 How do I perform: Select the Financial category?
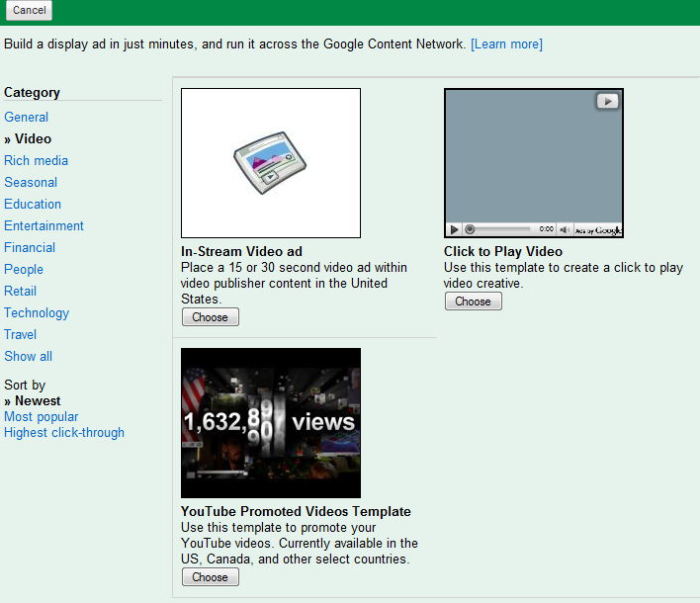point(30,248)
